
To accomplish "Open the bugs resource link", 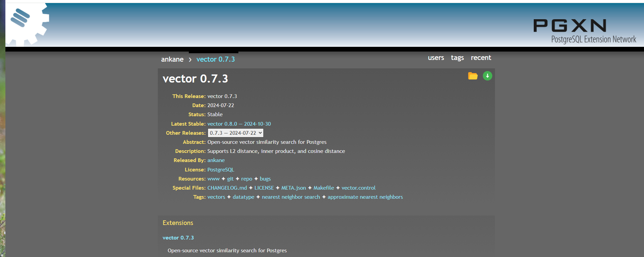I will (265, 179).
